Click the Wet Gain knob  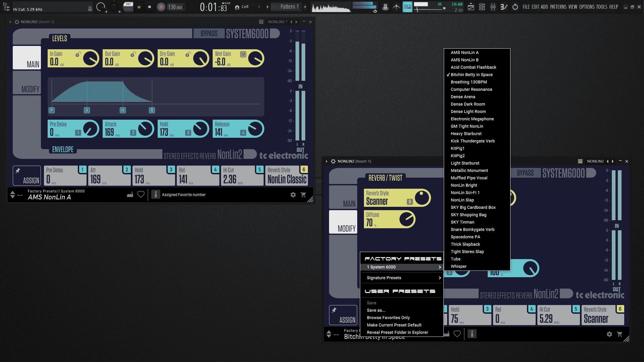[256, 59]
